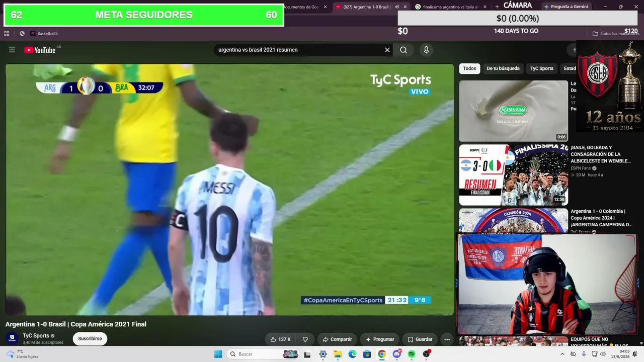Launch Microsoft Edge from the taskbar
This screenshot has width=644, height=362.
click(352, 354)
